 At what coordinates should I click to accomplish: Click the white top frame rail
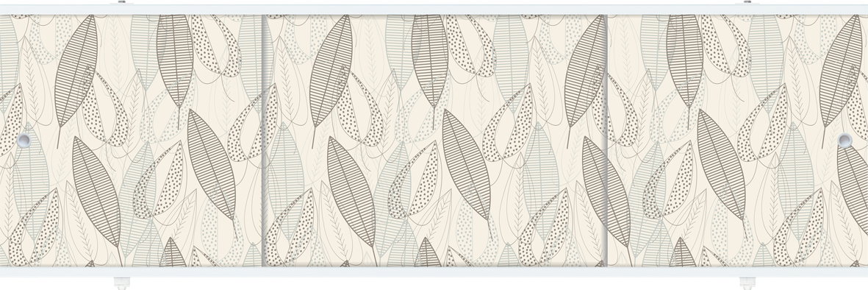click(434, 10)
